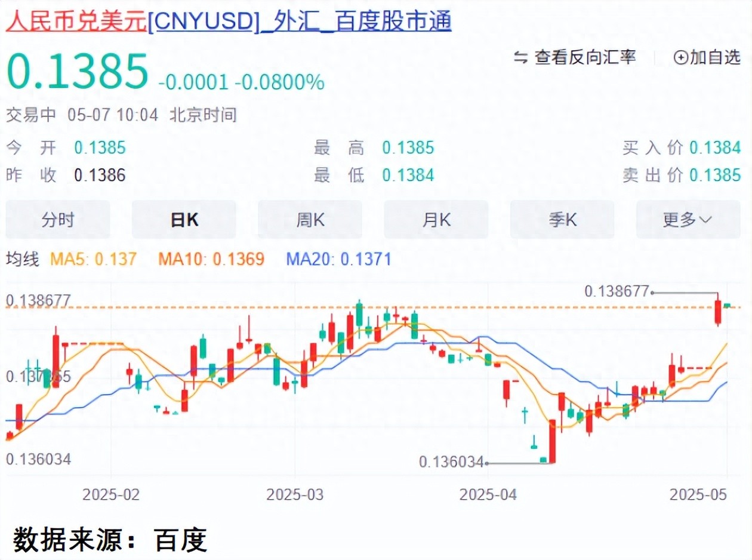
Task: Click the 查看反向汇率 swap arrows icon
Action: (521, 57)
